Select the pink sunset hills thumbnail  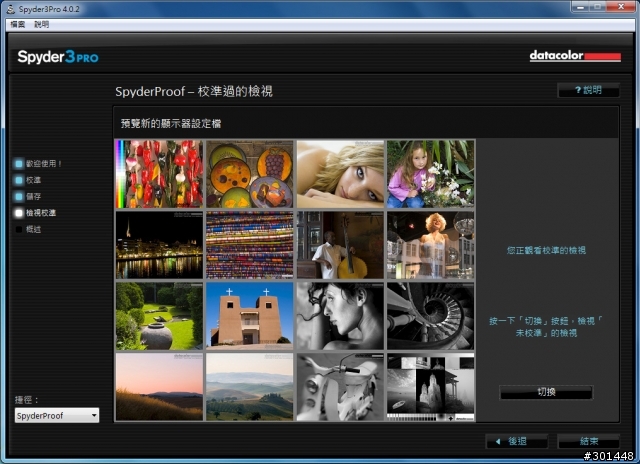(x=159, y=387)
